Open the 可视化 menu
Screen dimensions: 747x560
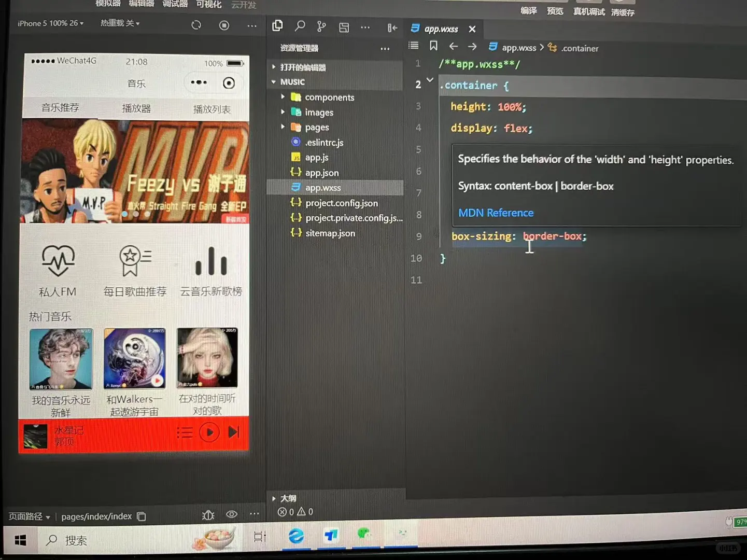pyautogui.click(x=209, y=5)
